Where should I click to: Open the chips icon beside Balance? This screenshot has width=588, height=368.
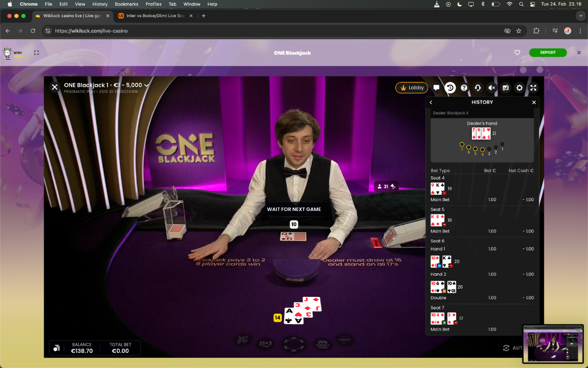pos(57,348)
